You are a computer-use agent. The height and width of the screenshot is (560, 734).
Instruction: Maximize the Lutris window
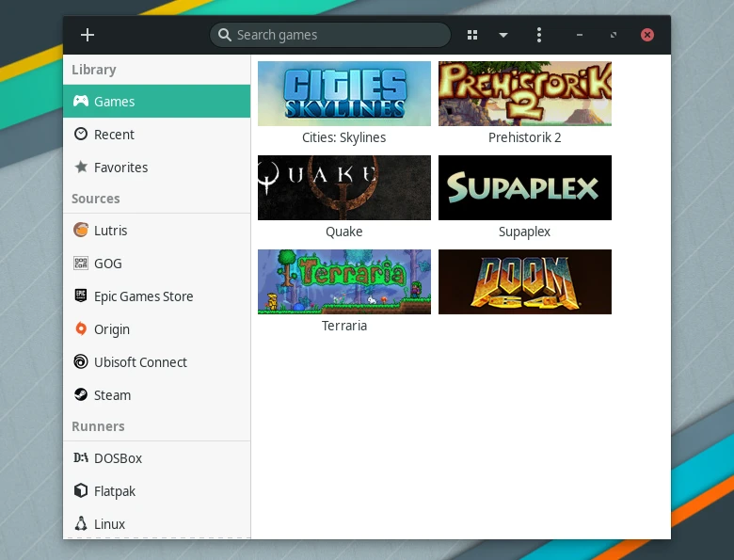click(614, 35)
